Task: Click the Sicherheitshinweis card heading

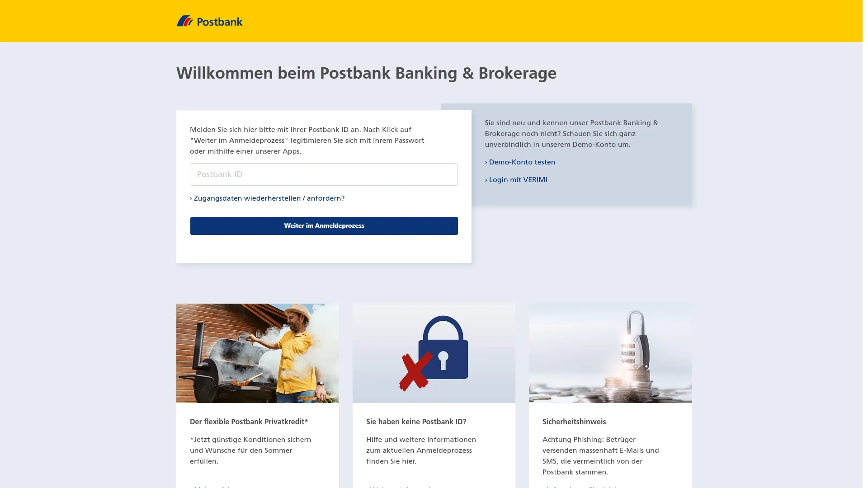Action: pos(574,422)
